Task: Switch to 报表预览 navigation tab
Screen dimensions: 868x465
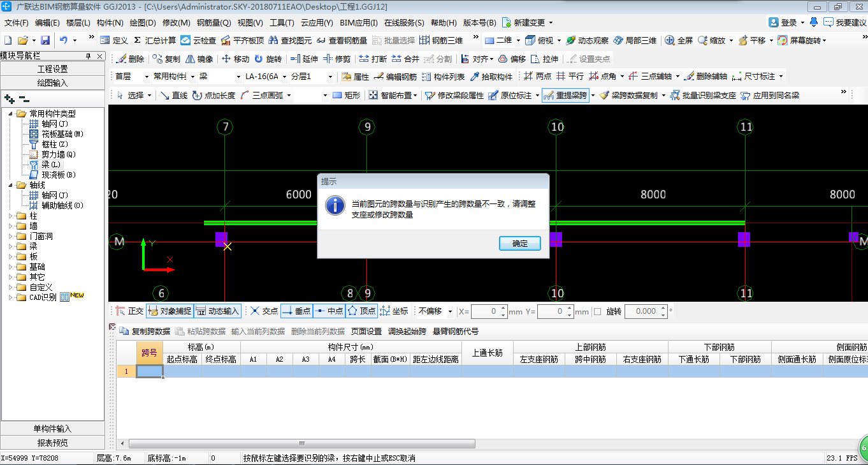Action: tap(53, 443)
